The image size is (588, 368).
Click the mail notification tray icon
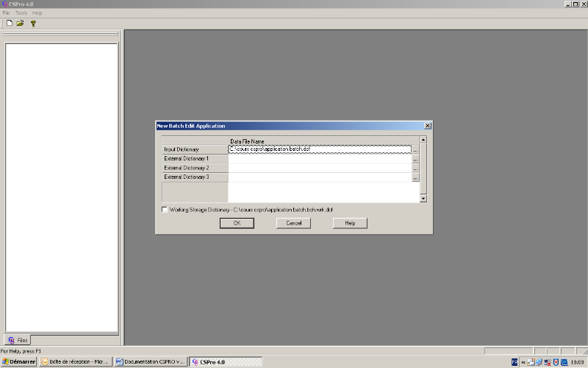pos(531,362)
